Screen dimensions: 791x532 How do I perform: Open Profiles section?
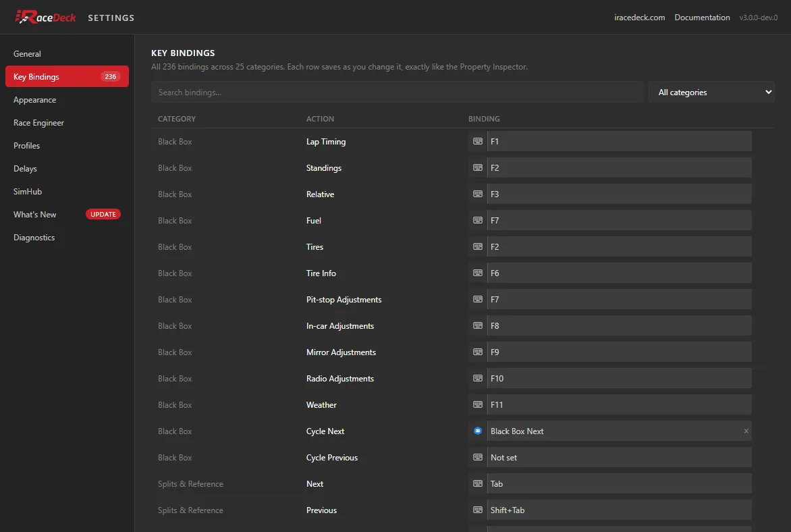pos(67,145)
